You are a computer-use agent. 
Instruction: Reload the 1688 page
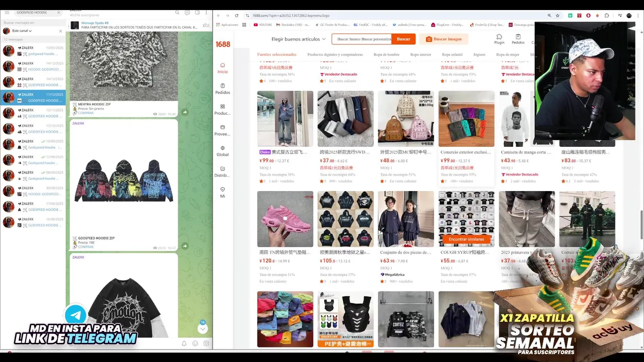click(236, 16)
